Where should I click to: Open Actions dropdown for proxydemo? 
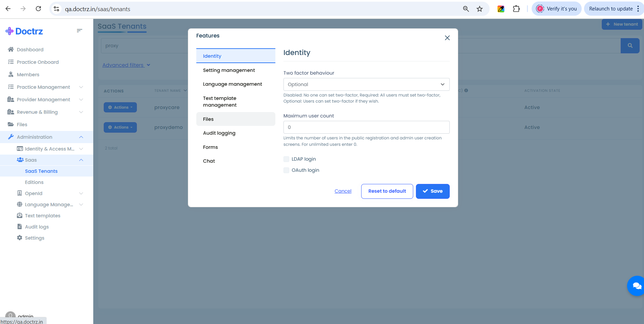(x=120, y=127)
